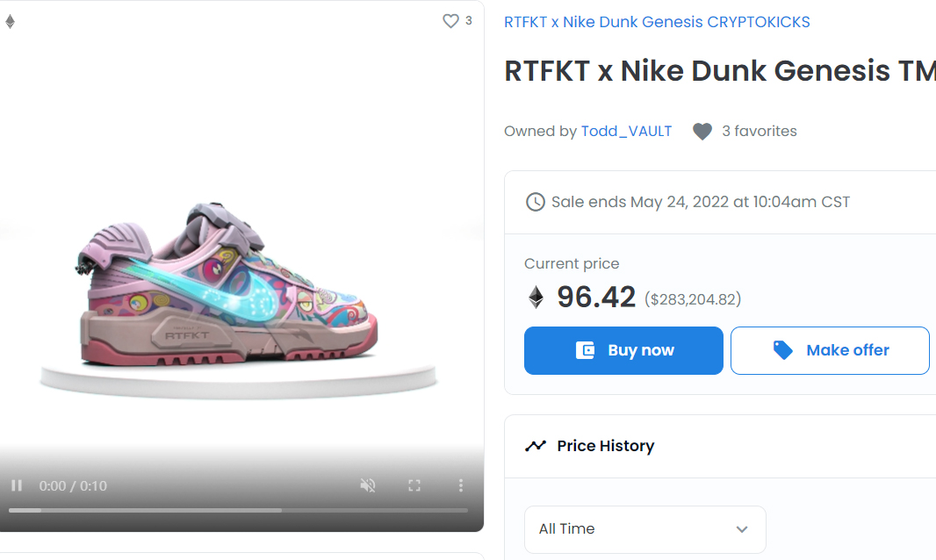
Task: Click the Ethereum symbol next to 96.42
Action: (536, 298)
